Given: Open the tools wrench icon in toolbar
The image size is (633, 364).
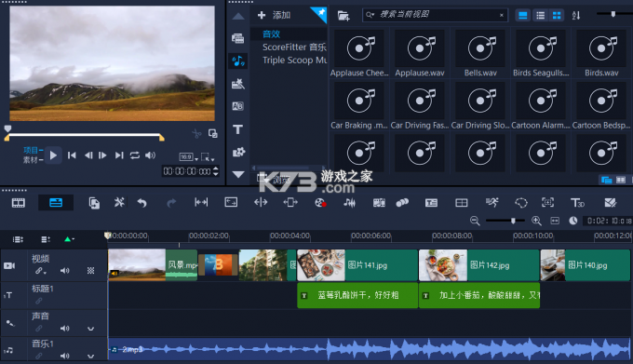Looking at the screenshot, I should coord(119,202).
